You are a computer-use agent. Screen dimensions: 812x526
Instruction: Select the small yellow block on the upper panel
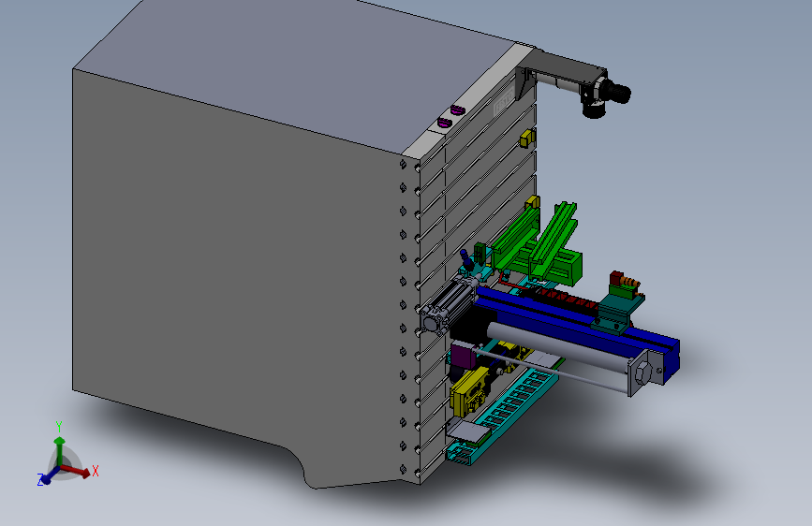coord(526,139)
